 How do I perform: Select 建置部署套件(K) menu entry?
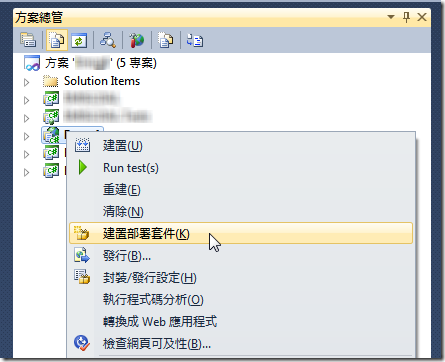coord(241,233)
